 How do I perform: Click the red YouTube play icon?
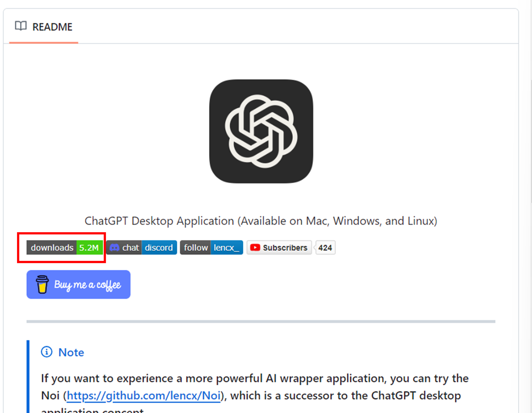coord(255,248)
